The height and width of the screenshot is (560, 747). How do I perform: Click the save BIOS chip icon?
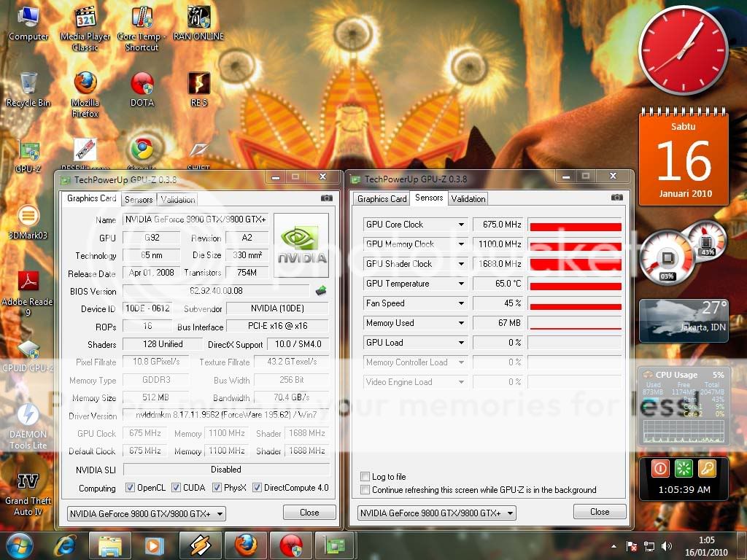(321, 290)
